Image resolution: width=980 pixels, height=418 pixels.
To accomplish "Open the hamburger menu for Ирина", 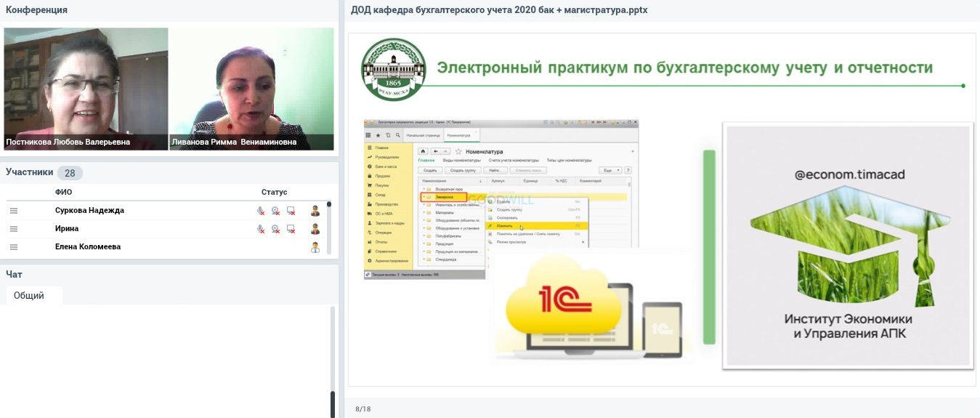I will pos(14,229).
